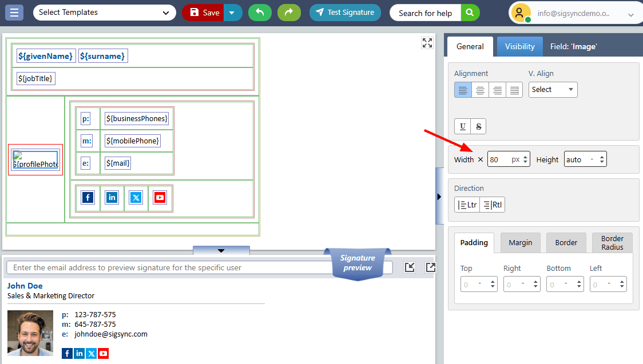643x364 pixels.
Task: Toggle underline formatting
Action: pyautogui.click(x=462, y=126)
